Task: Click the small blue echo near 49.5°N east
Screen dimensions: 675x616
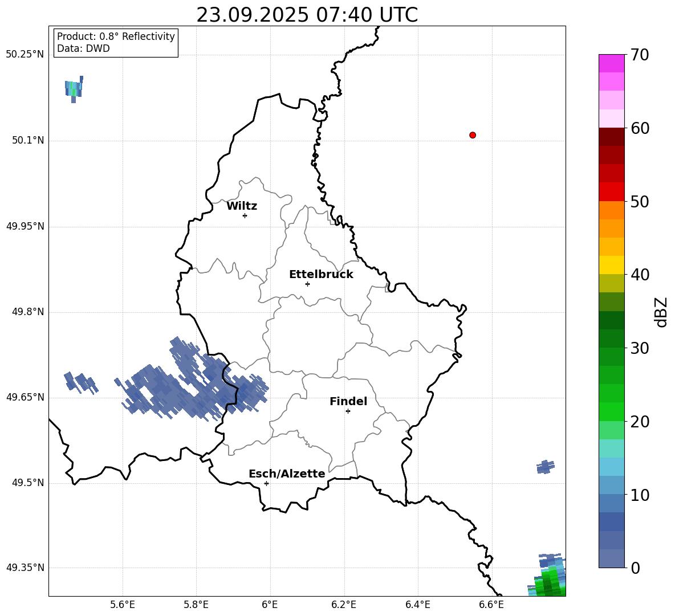Action: [546, 467]
